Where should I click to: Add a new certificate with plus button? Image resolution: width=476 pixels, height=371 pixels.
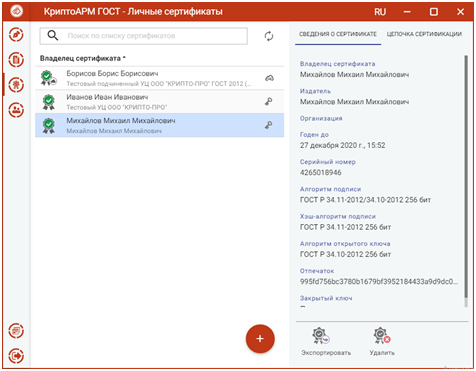260,339
